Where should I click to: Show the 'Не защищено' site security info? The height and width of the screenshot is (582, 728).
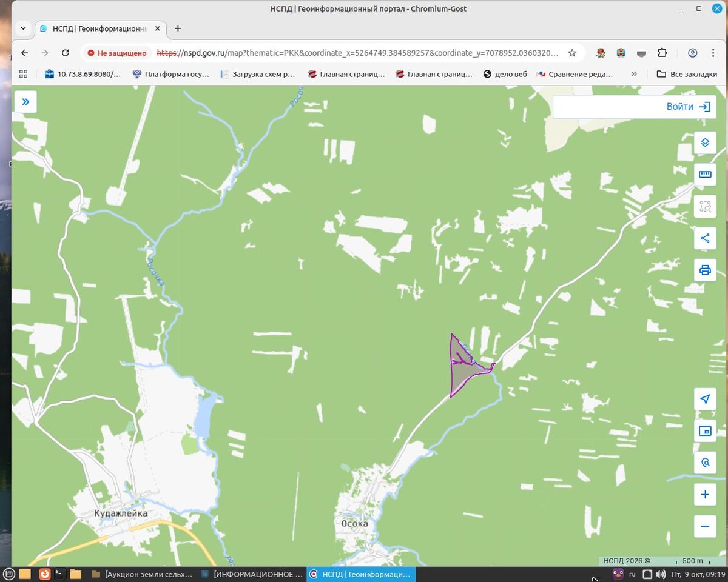click(x=116, y=53)
